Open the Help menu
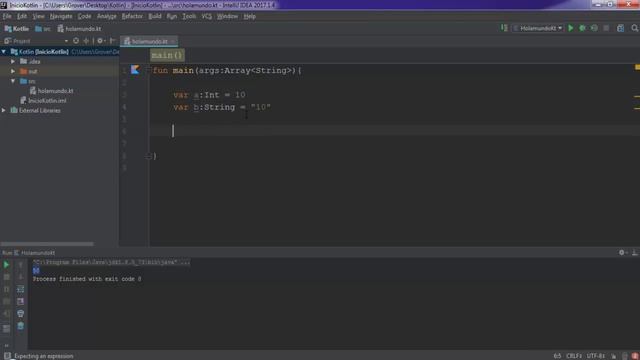The image size is (640, 360). pyautogui.click(x=249, y=16)
